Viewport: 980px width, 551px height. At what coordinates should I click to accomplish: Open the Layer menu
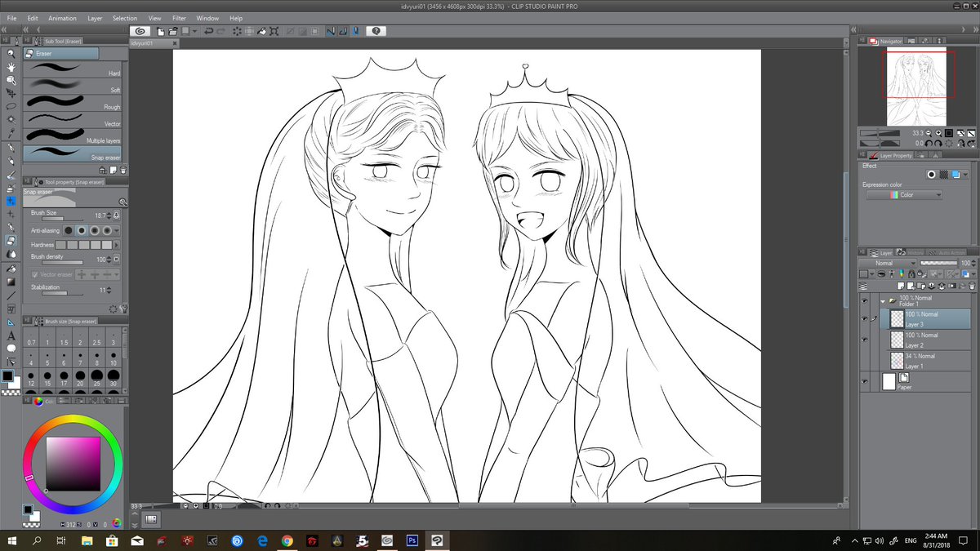(x=95, y=18)
